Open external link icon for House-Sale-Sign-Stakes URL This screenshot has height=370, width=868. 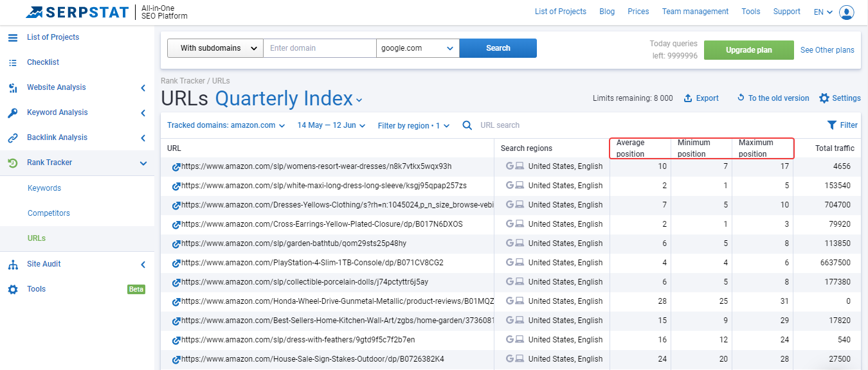(x=176, y=360)
